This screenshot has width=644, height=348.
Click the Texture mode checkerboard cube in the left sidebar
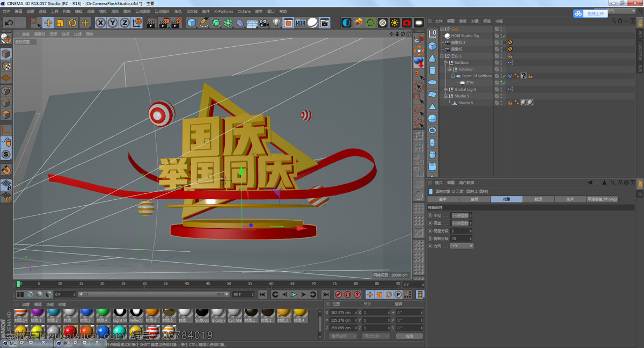(6, 67)
